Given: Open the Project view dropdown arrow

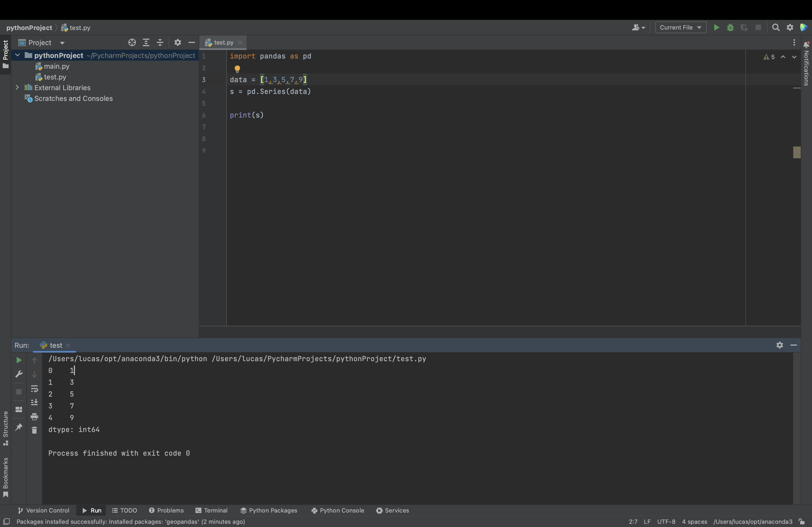Looking at the screenshot, I should (62, 43).
